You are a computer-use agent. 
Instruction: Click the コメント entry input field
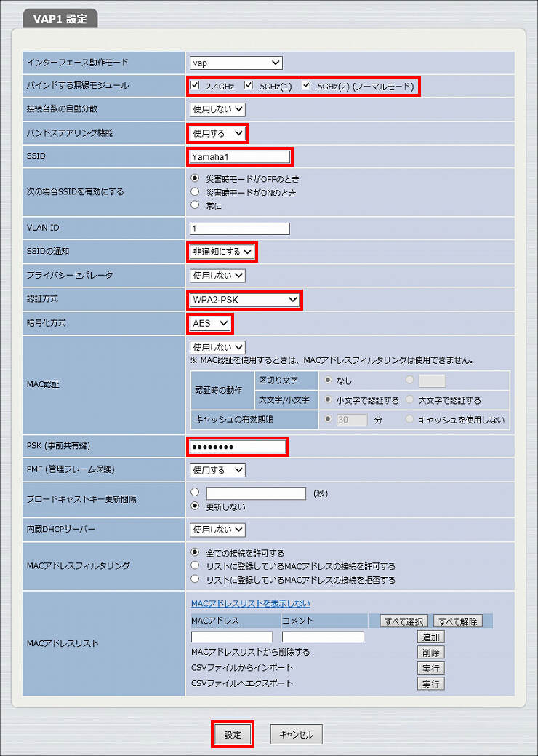(323, 637)
